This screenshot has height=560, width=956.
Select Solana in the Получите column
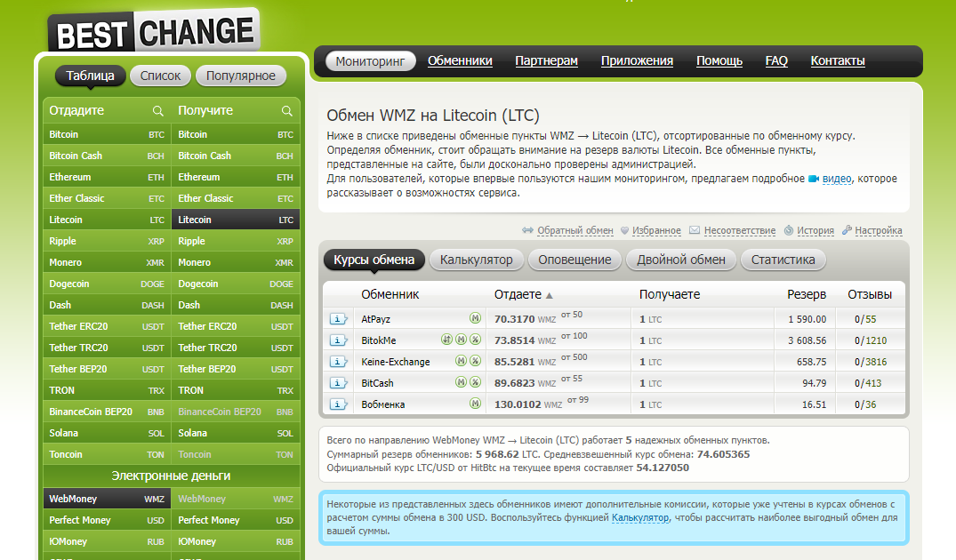click(x=236, y=433)
